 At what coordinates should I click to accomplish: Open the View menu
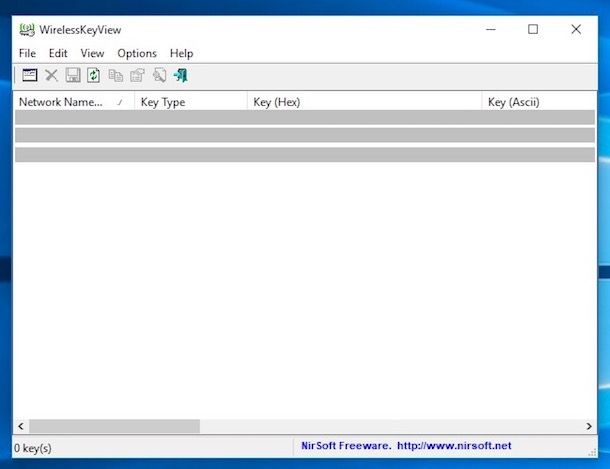(x=92, y=53)
